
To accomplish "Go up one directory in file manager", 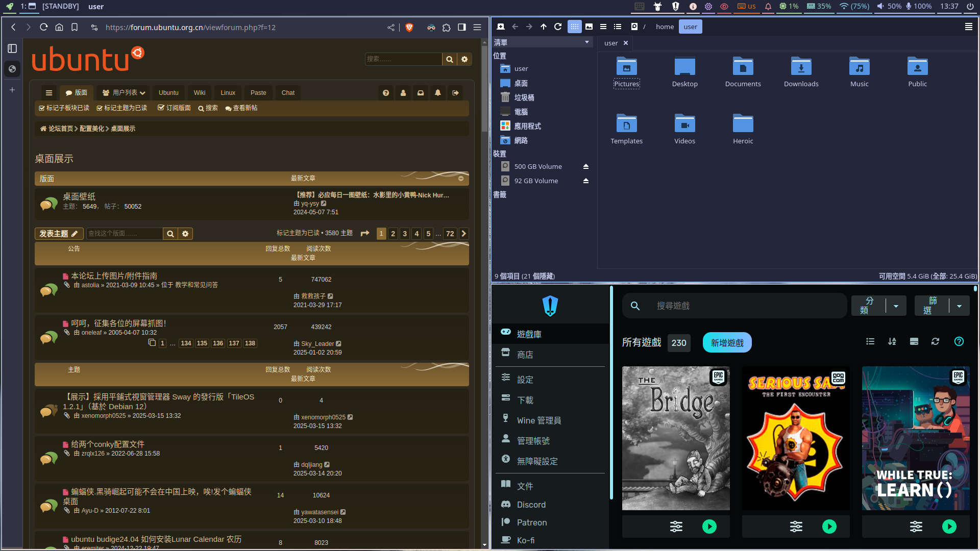I will point(544,27).
